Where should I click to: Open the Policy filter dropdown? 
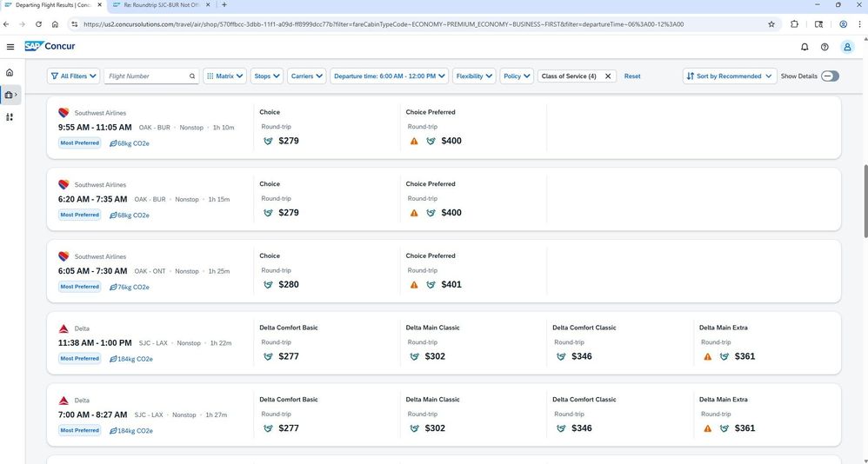[x=517, y=76]
